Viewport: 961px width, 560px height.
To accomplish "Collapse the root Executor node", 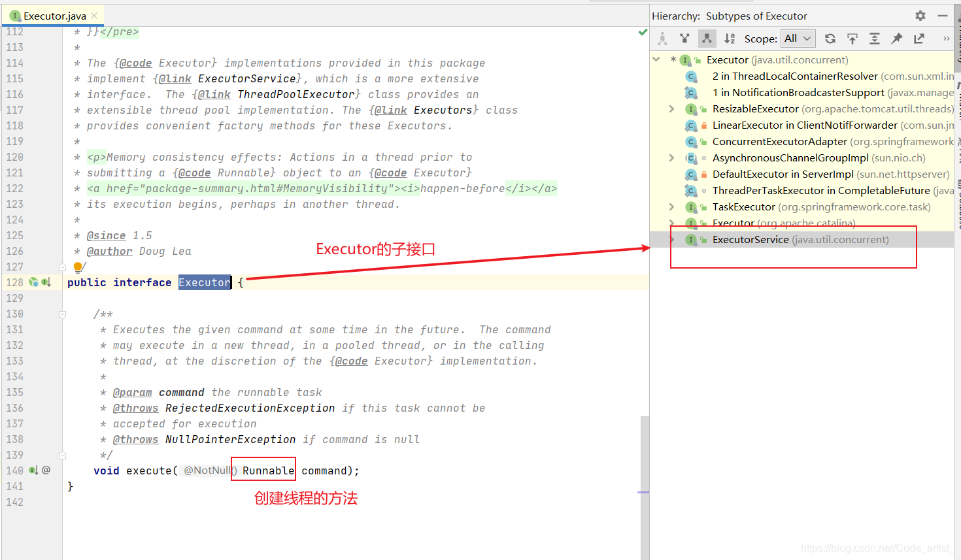I will (656, 59).
